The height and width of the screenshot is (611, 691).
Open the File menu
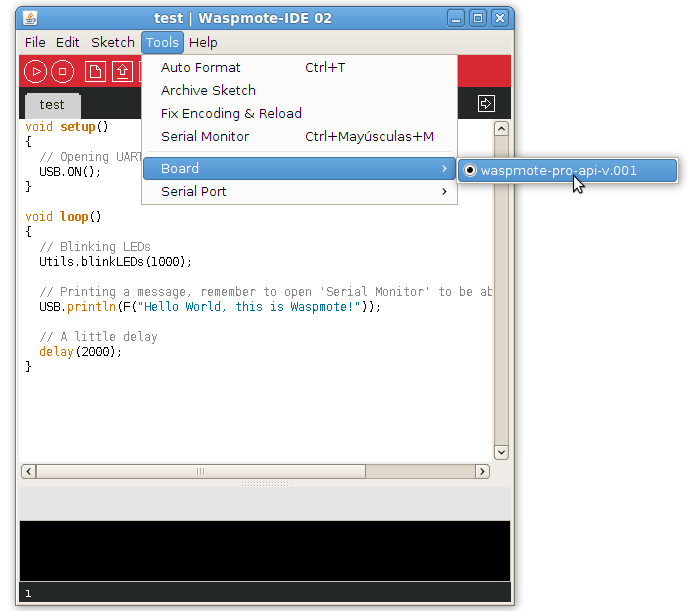coord(35,43)
